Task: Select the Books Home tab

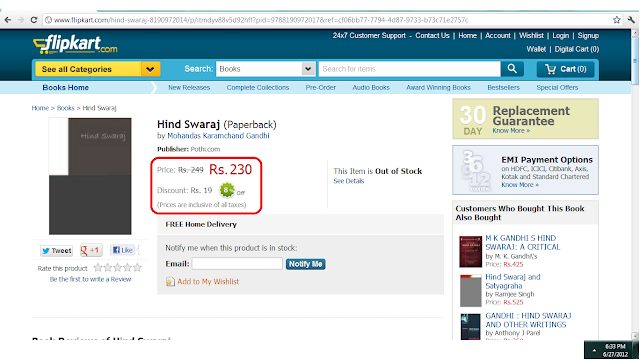Action: (65, 87)
